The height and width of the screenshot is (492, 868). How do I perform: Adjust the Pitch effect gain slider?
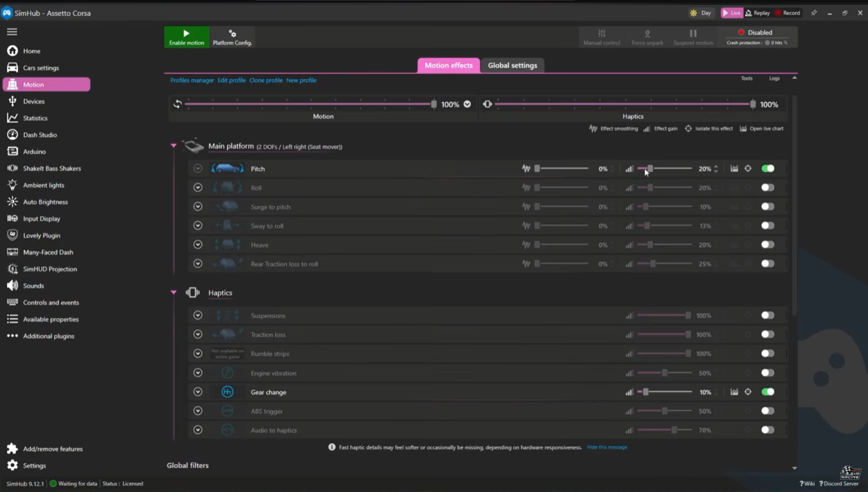pyautogui.click(x=665, y=168)
